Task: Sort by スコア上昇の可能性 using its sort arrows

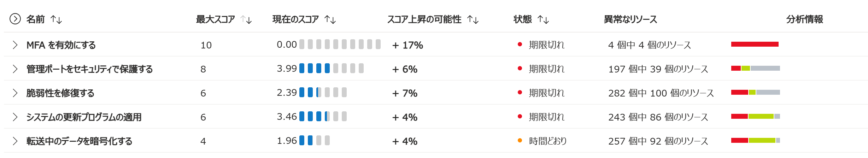Action: coord(473,19)
